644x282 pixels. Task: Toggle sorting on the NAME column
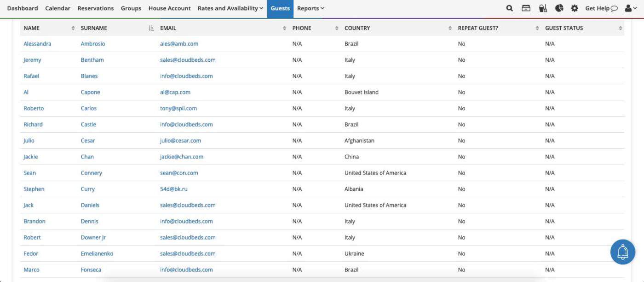coord(74,28)
